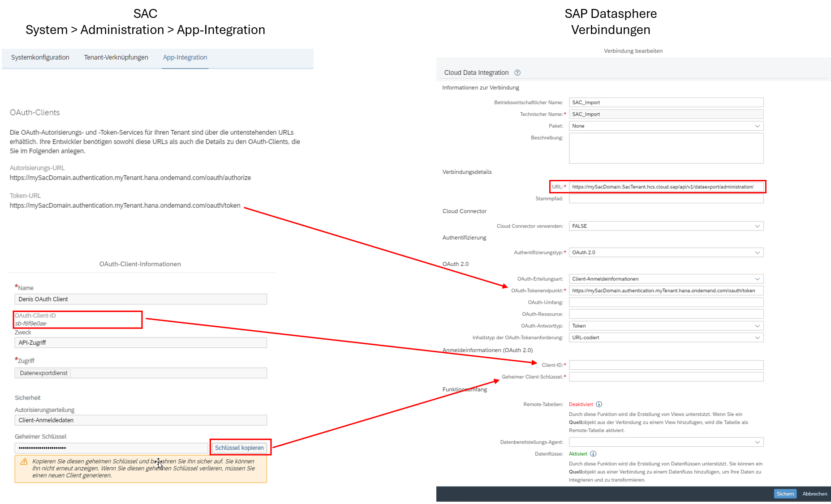Click OAuth-Clients heading
831x504 pixels.
[35, 112]
